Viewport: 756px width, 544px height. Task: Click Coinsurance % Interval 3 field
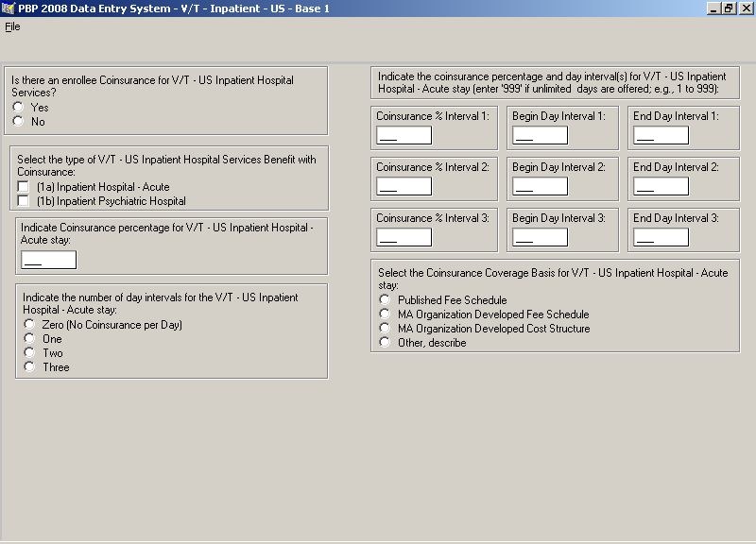click(404, 238)
